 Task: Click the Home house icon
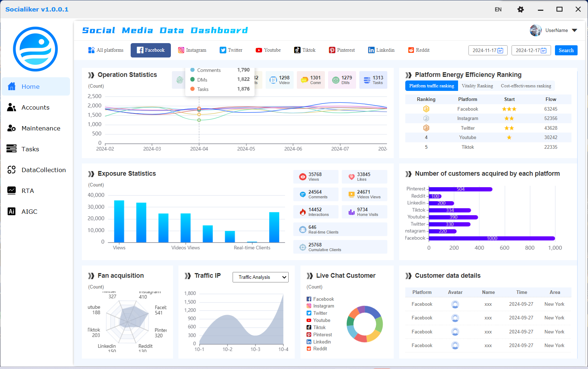coord(11,86)
